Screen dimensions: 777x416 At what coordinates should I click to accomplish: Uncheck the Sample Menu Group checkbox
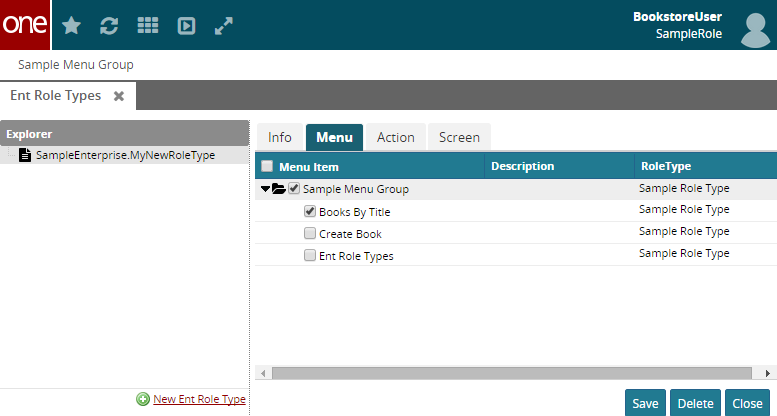[294, 188]
